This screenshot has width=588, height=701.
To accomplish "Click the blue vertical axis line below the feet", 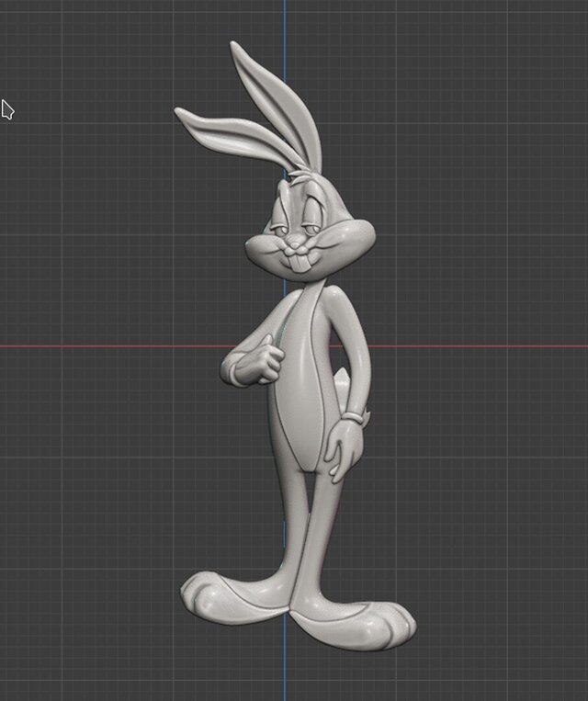I will 284,671.
